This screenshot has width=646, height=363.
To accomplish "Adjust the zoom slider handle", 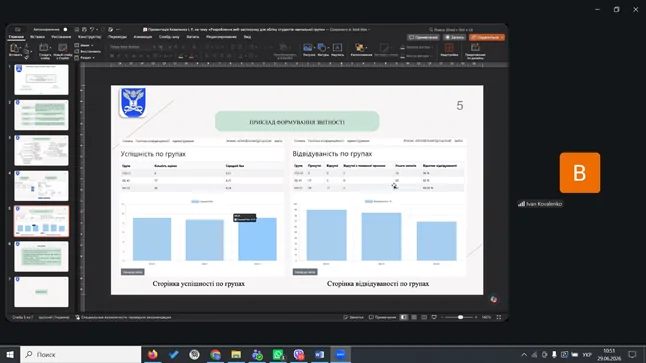I will pos(460,317).
